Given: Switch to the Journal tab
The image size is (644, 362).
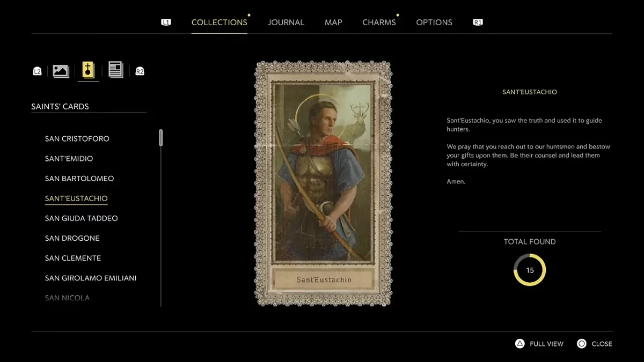Looking at the screenshot, I should [x=286, y=23].
